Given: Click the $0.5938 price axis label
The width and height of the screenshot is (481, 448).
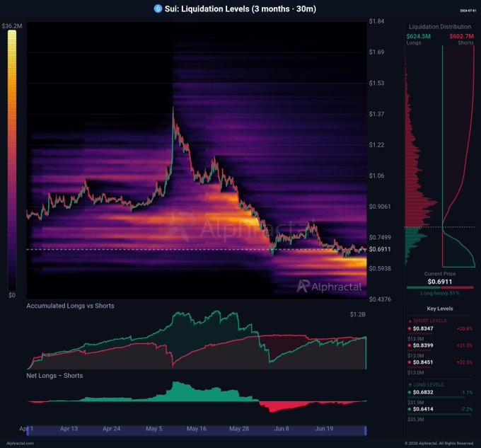Looking at the screenshot, I should pos(380,268).
